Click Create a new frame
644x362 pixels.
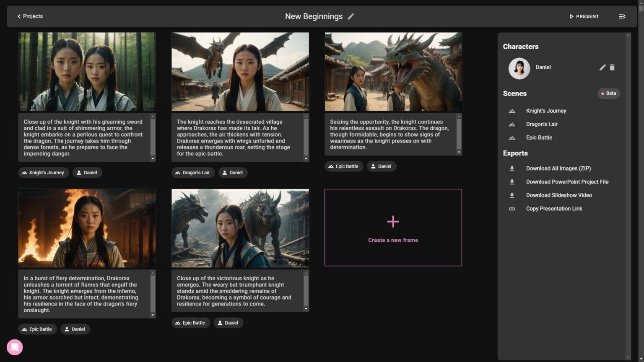[393, 228]
